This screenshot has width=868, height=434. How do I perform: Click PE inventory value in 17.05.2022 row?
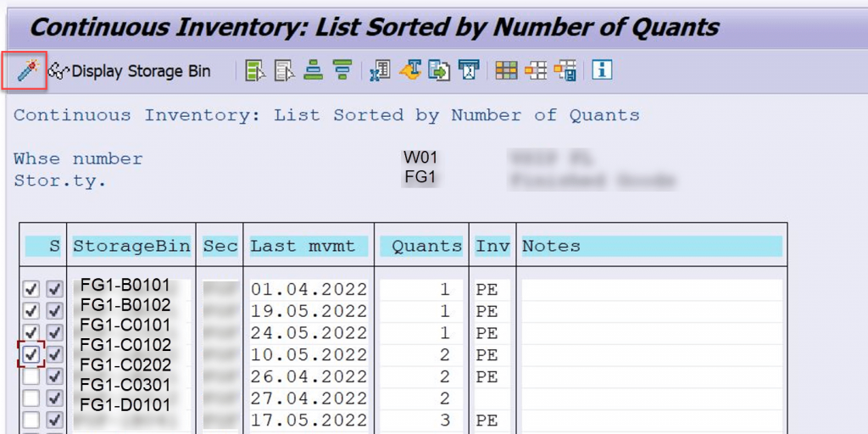pos(487,420)
